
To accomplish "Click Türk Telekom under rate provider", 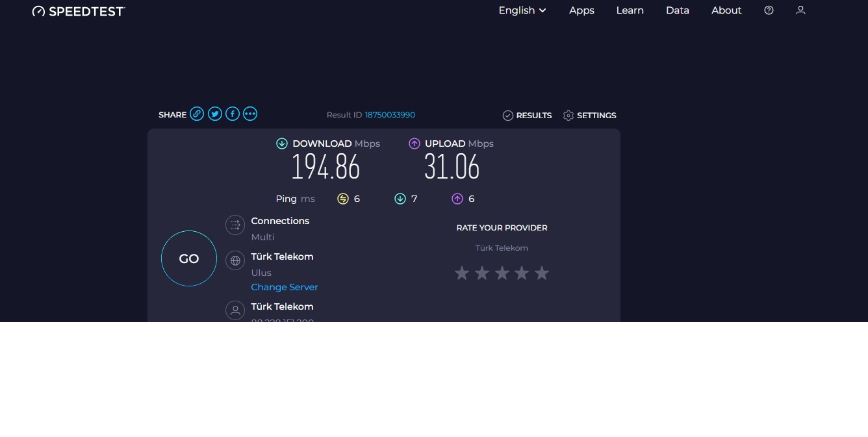I will (502, 248).
